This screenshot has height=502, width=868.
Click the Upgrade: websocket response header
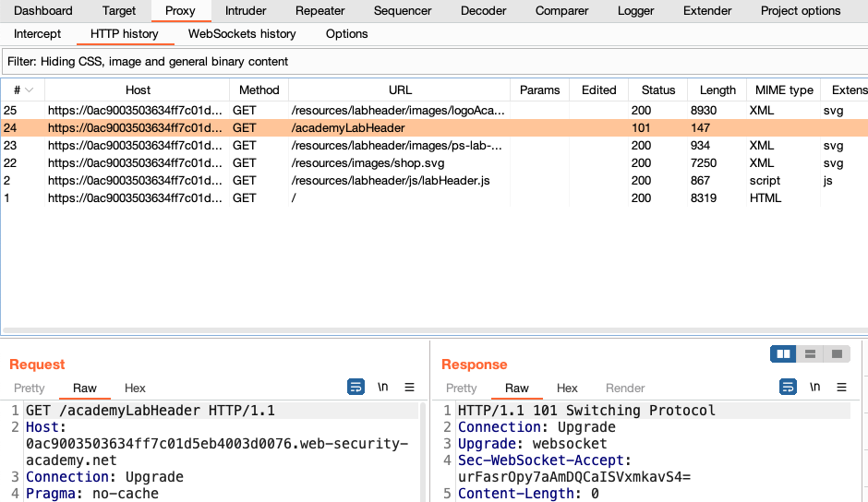coord(532,444)
